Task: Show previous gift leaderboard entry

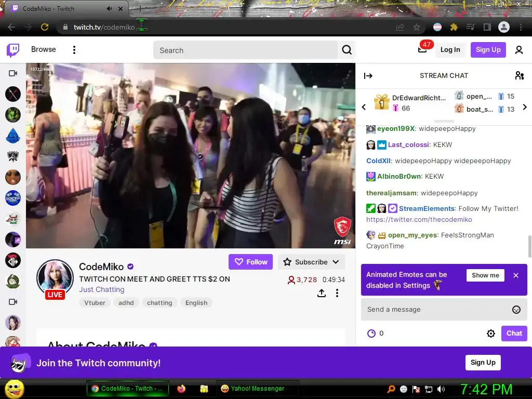Action: pyautogui.click(x=364, y=107)
